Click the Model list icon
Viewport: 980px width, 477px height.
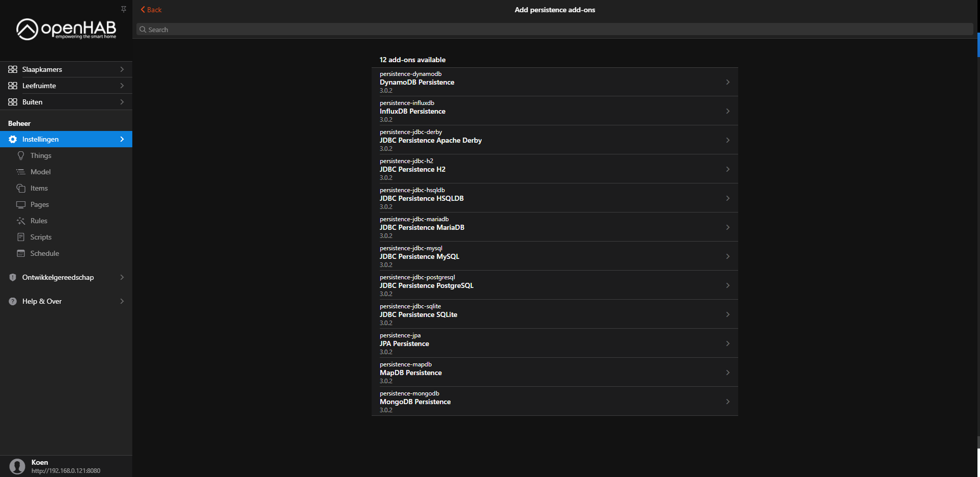click(21, 172)
